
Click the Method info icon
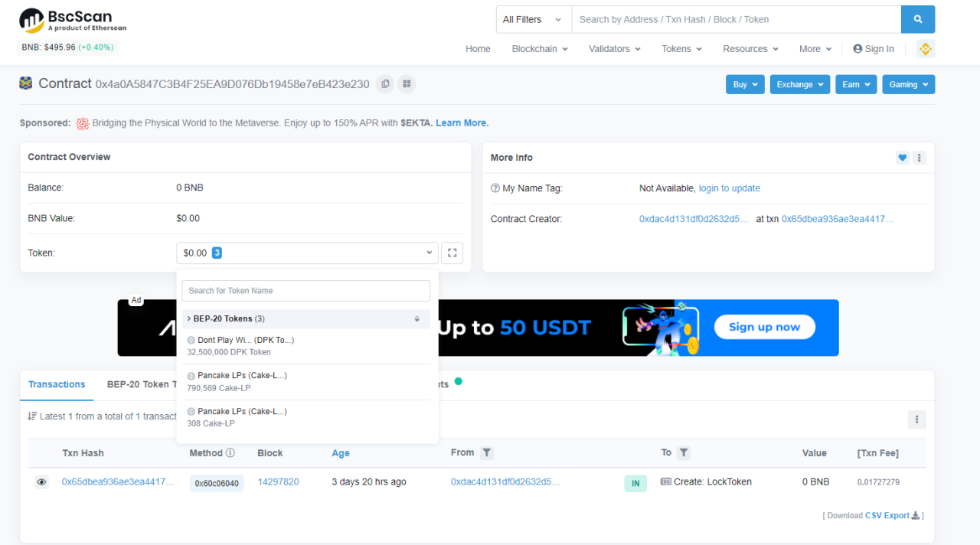(230, 453)
